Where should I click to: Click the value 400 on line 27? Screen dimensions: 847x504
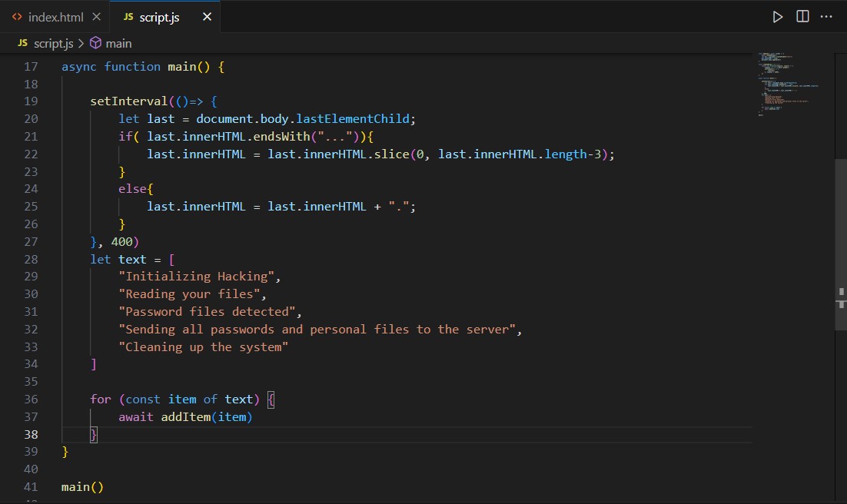tap(121, 241)
